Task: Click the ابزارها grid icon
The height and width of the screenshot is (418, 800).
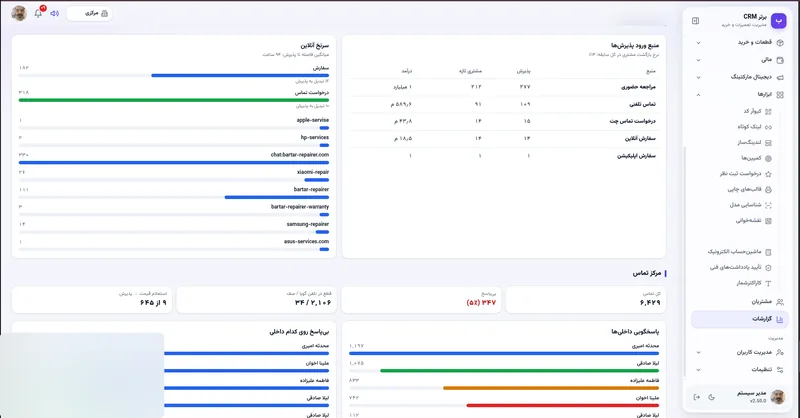Action: (780, 94)
